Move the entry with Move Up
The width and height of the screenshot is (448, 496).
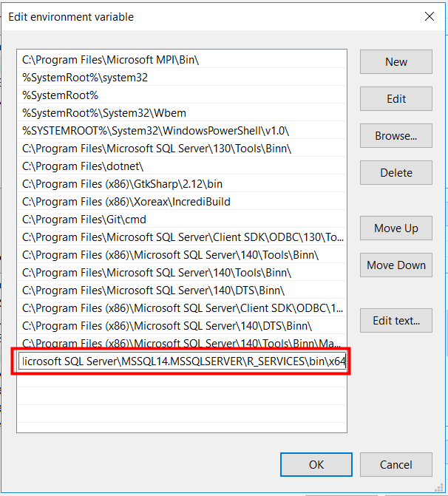(x=396, y=228)
